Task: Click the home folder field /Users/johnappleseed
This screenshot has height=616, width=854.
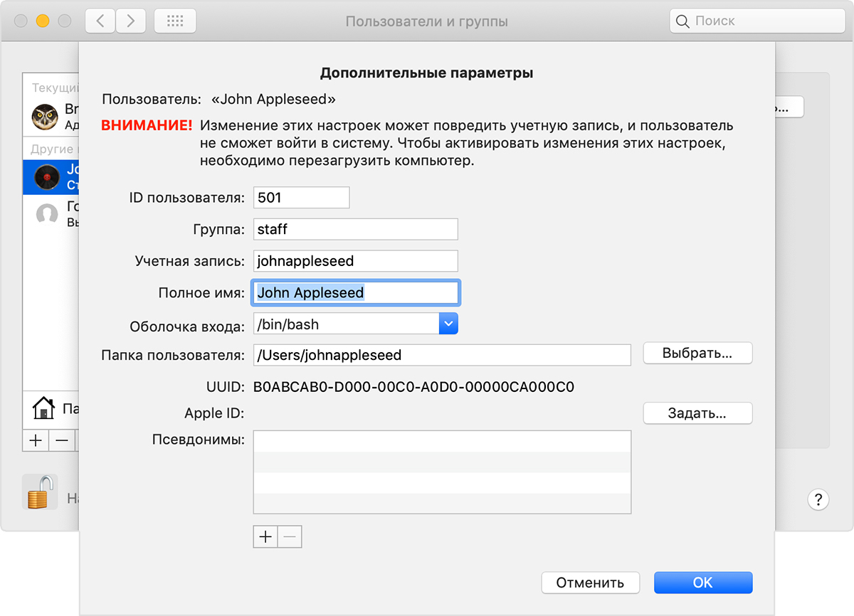Action: pos(442,355)
